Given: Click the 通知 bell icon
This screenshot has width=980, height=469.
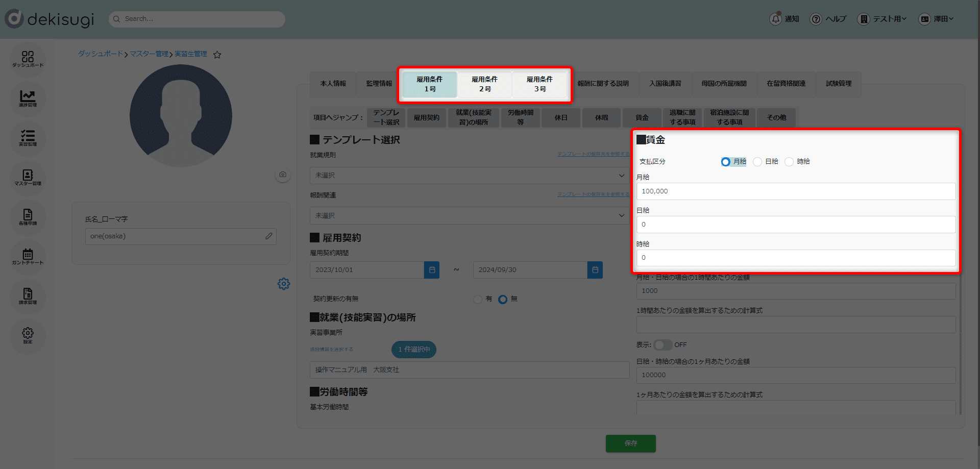Looking at the screenshot, I should tap(775, 19).
